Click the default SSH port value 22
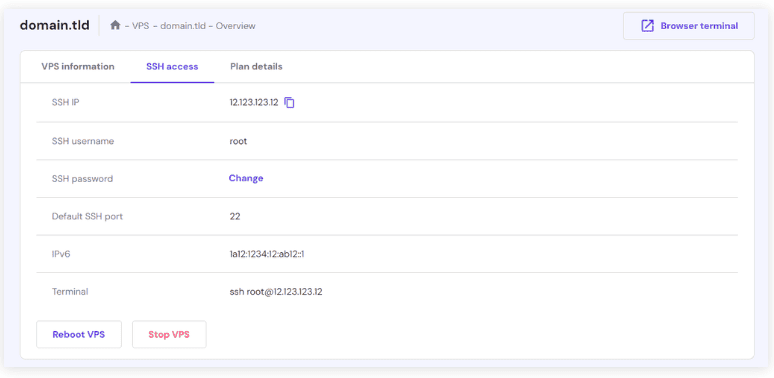Image resolution: width=774 pixels, height=378 pixels. 235,216
